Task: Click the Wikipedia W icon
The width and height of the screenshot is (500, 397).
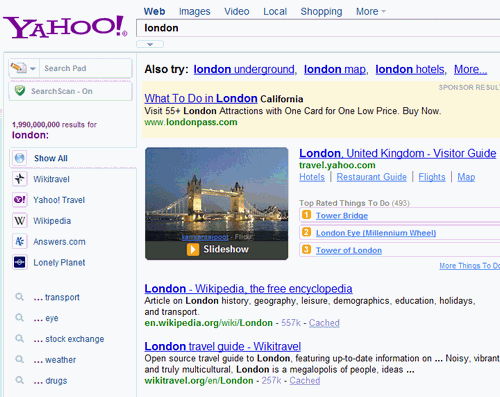Action: click(20, 221)
